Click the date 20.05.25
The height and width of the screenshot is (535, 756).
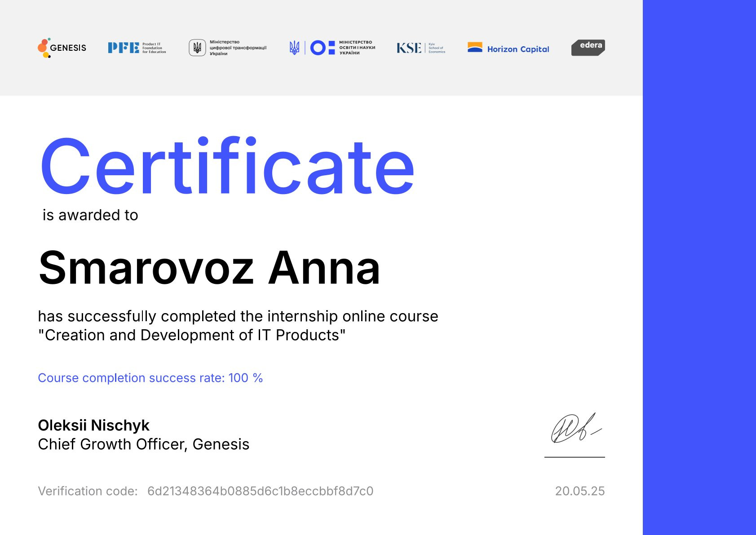click(579, 491)
